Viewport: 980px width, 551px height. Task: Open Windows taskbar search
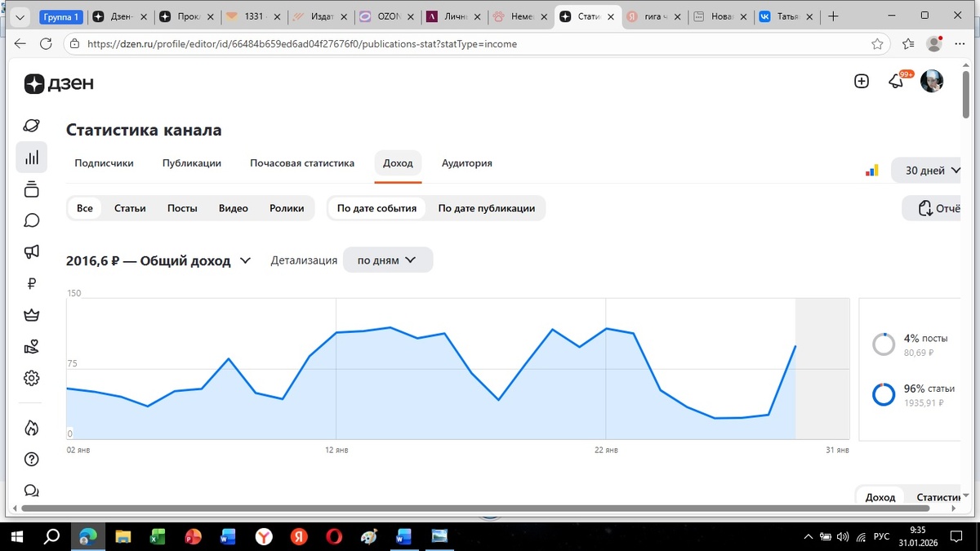[51, 536]
